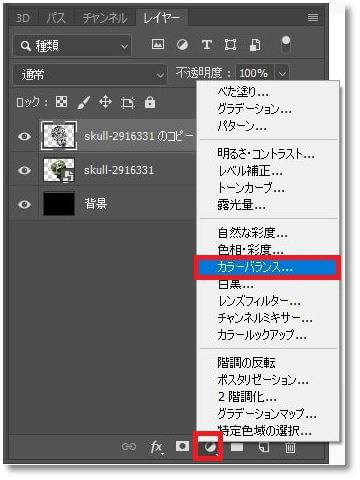
Task: Open the 通常 blend mode dropdown
Action: coord(90,74)
